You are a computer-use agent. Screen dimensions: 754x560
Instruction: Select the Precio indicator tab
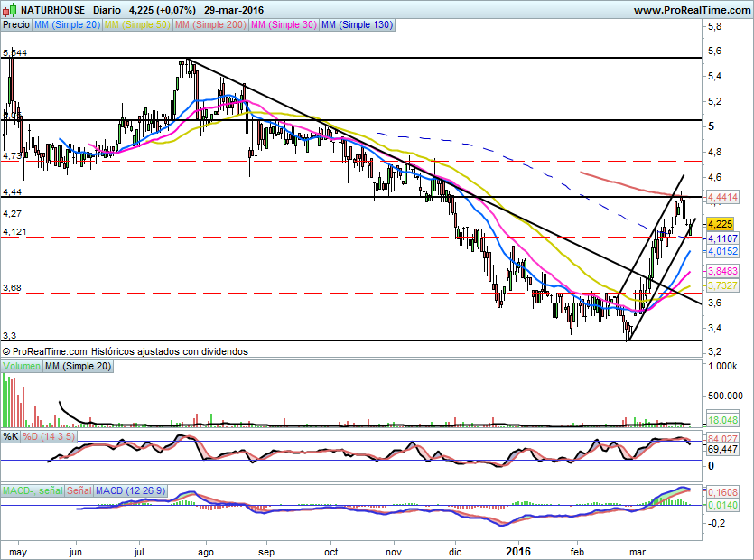(x=16, y=24)
